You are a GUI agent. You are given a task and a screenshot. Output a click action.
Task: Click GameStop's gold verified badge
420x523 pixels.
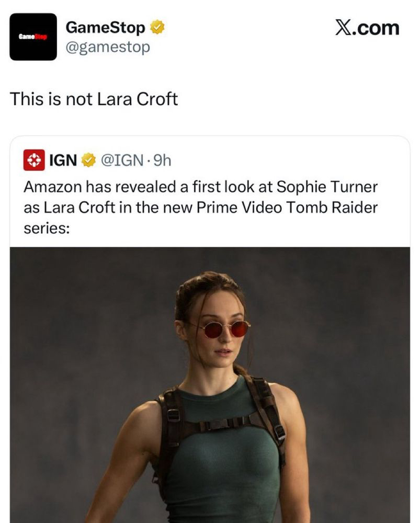pos(157,27)
